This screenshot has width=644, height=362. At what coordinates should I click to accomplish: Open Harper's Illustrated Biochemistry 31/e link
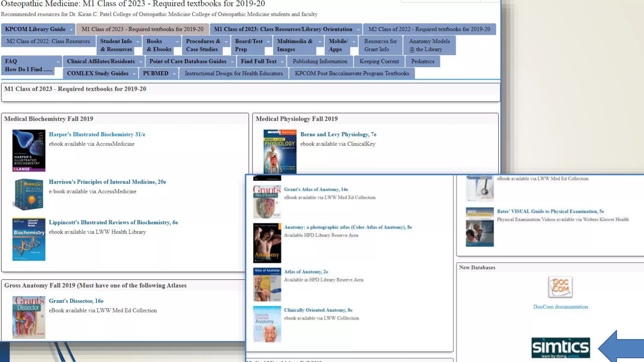[97, 134]
